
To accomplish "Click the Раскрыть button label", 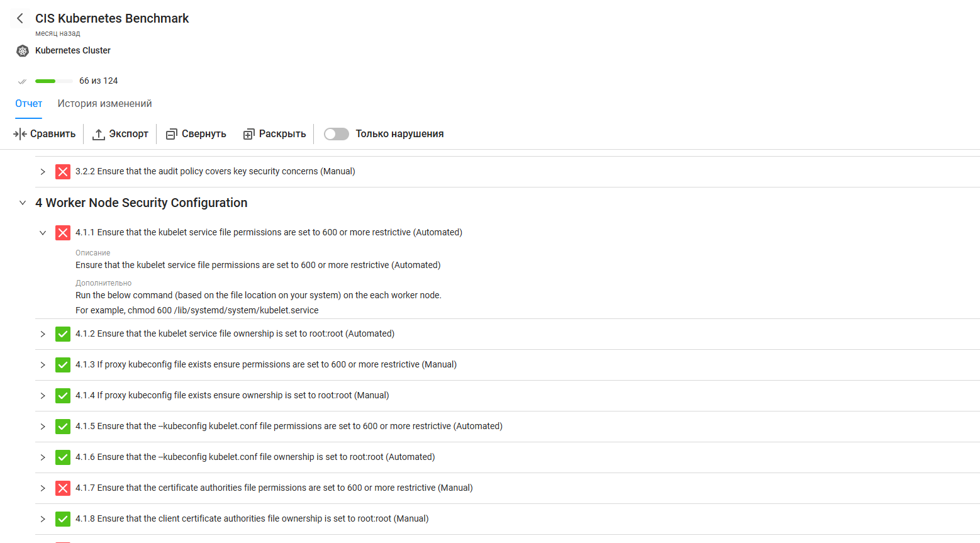I will click(282, 134).
